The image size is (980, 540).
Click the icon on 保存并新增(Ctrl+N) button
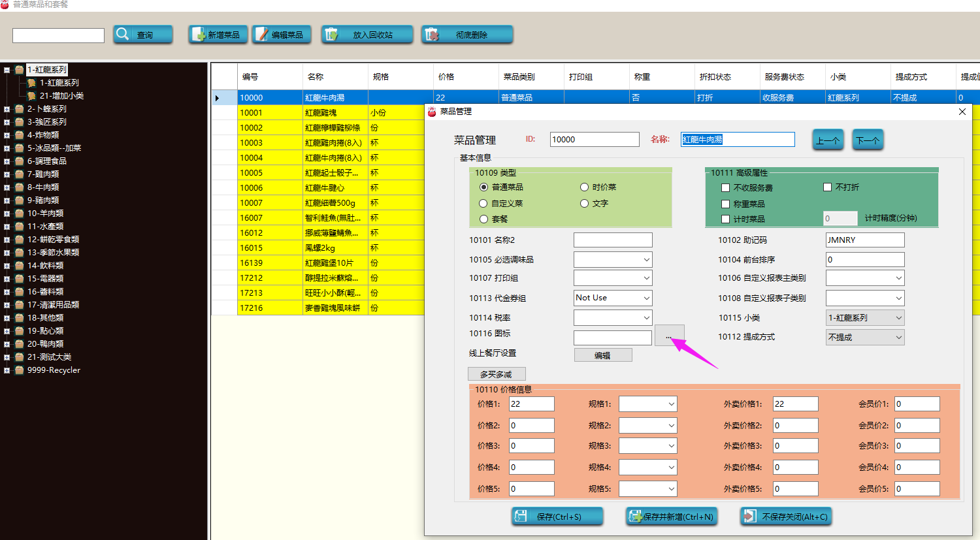pyautogui.click(x=635, y=516)
